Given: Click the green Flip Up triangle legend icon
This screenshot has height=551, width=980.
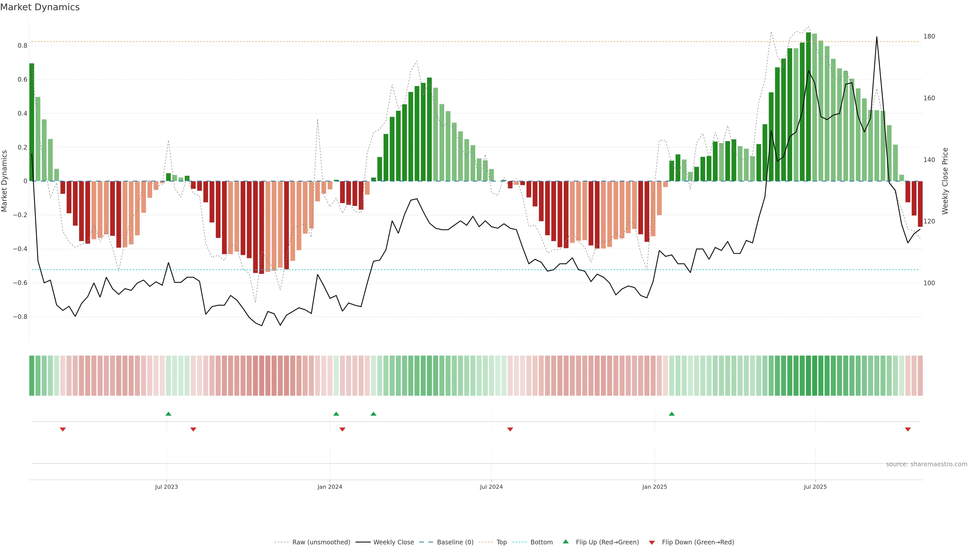Looking at the screenshot, I should point(566,542).
